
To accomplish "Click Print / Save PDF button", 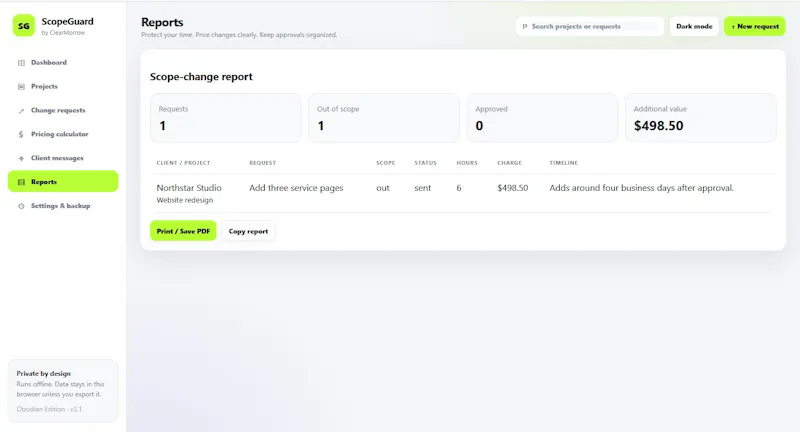I will [x=183, y=231].
